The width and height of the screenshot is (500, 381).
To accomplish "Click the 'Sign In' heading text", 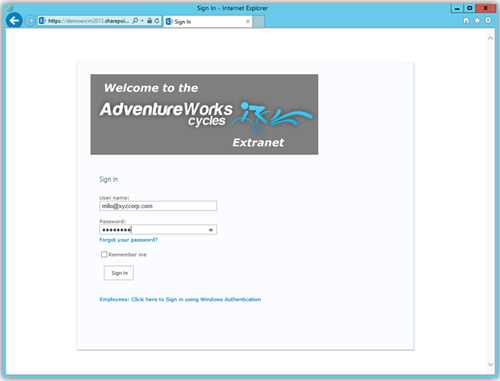I will point(109,179).
